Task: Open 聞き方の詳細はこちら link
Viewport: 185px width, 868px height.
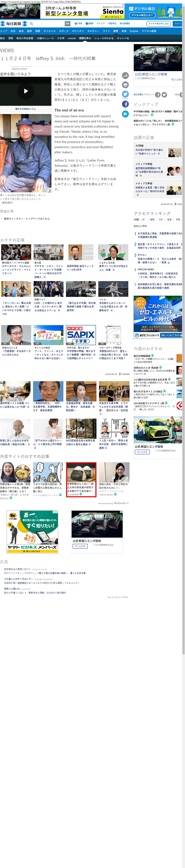Action: tap(26, 109)
